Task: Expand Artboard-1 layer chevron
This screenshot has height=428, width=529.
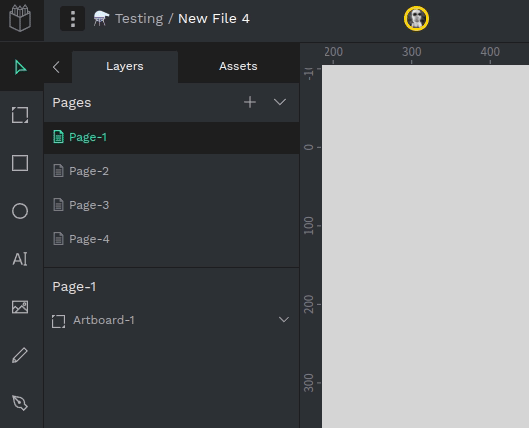Action: point(284,319)
